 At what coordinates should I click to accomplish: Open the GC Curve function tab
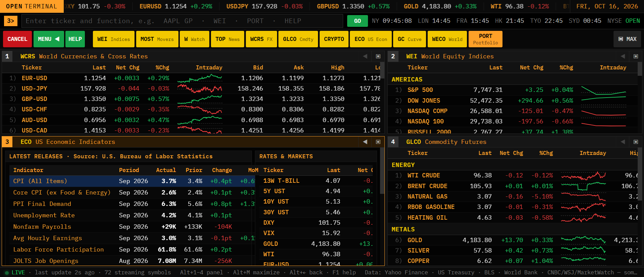pyautogui.click(x=410, y=39)
